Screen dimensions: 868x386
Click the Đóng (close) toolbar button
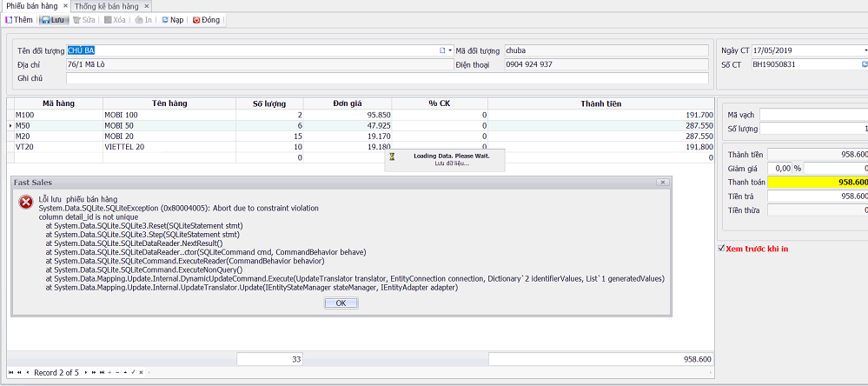point(207,20)
